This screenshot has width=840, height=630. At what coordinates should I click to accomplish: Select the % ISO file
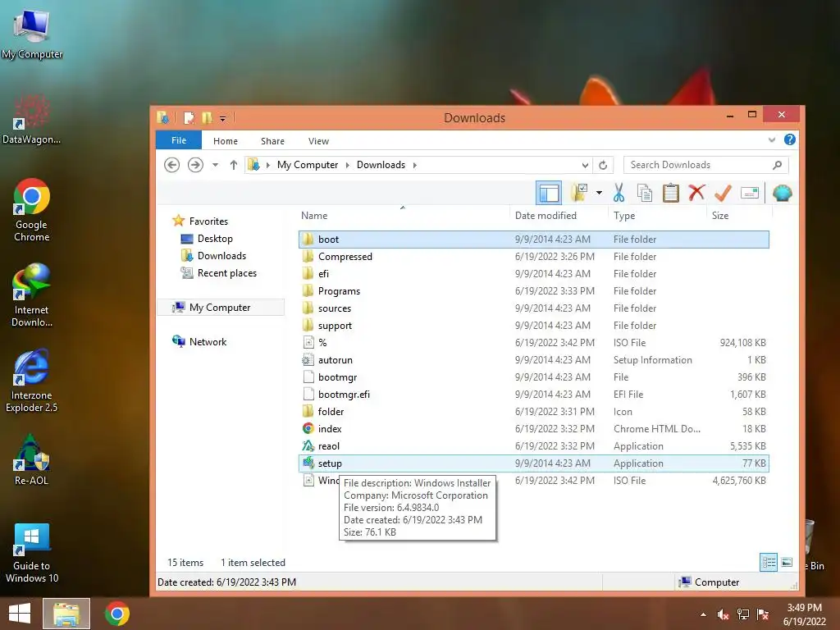click(x=533, y=342)
